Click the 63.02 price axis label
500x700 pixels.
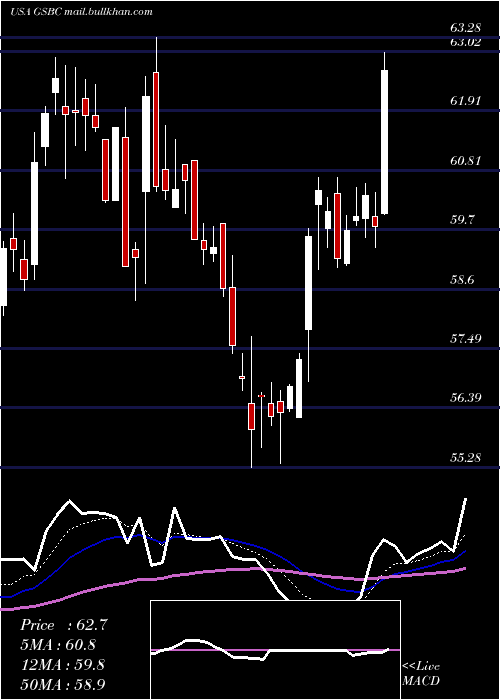coord(465,42)
